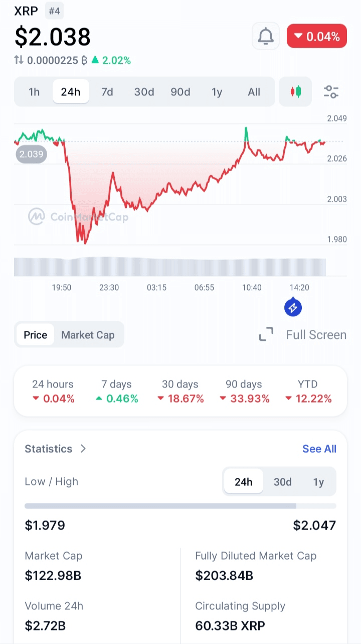Screen dimensions: 361x644
Task: Switch chart to All time range
Action: [x=254, y=92]
